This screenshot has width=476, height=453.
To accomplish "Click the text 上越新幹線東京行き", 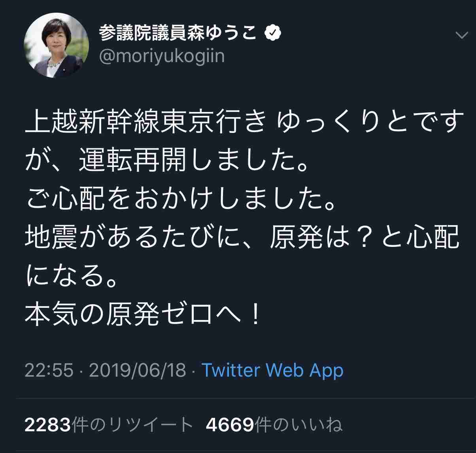I will coord(145,121).
